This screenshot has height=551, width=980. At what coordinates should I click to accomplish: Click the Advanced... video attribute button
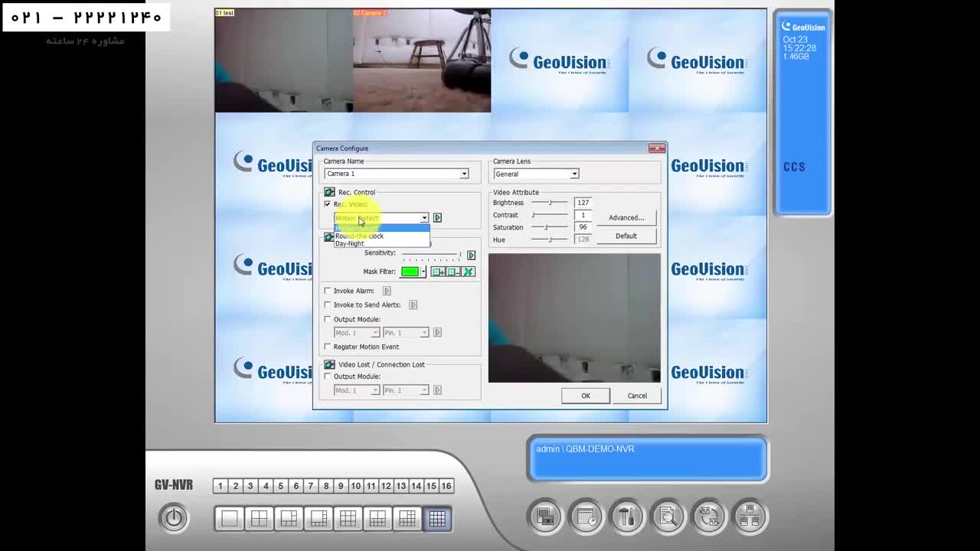pyautogui.click(x=626, y=218)
